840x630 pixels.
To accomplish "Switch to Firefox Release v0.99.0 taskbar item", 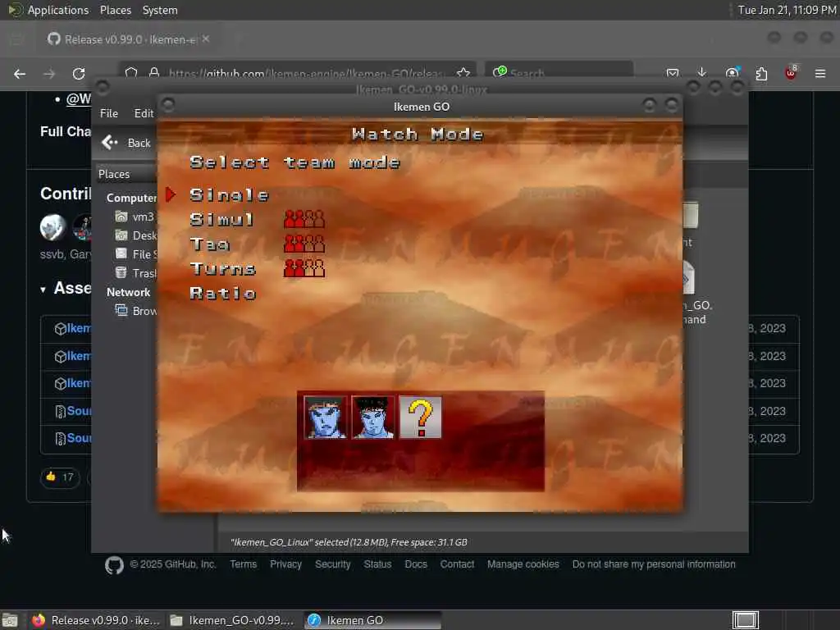I will tap(96, 620).
